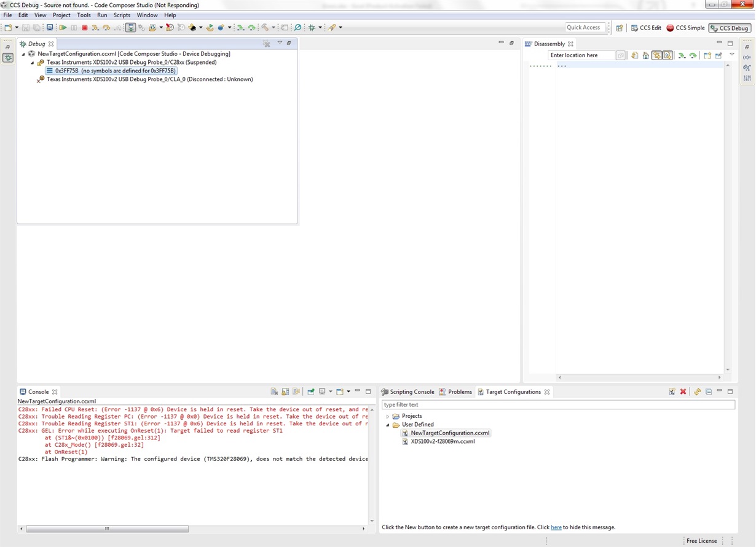
Task: Click the Free License status bar entry
Action: (x=701, y=541)
